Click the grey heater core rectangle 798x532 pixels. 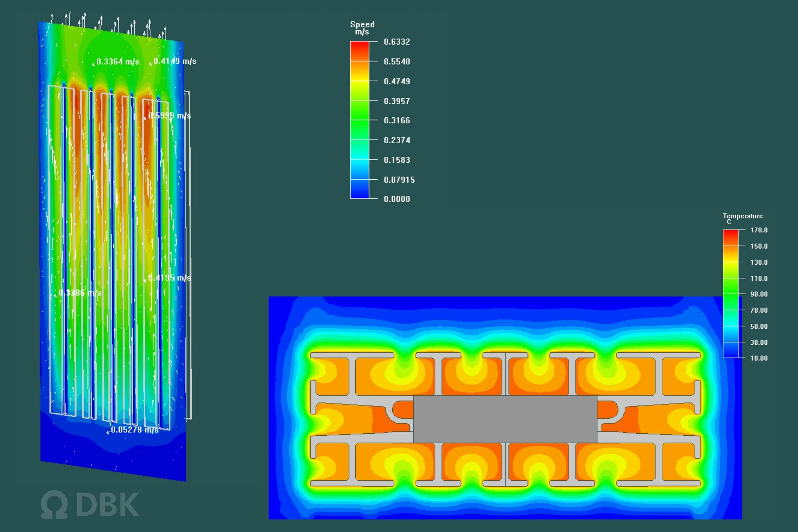point(505,419)
